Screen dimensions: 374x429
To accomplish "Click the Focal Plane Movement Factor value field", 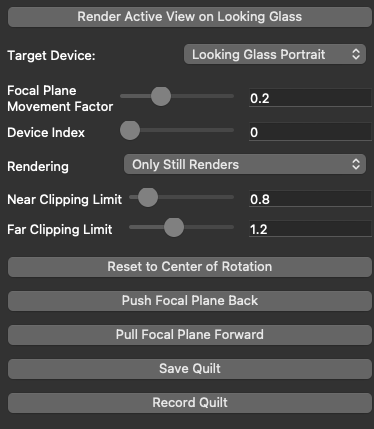I will click(x=310, y=98).
